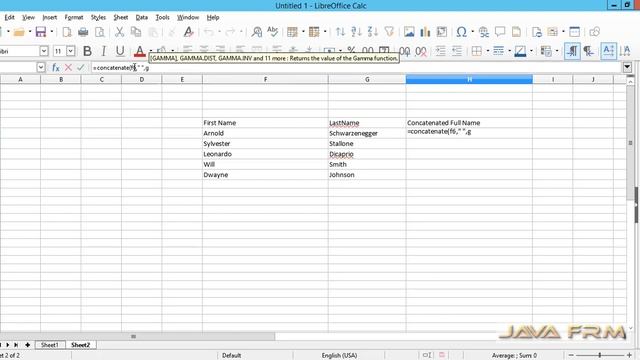Increase Indent icon in formatting bar
The image size is (640, 360).
point(440,51)
